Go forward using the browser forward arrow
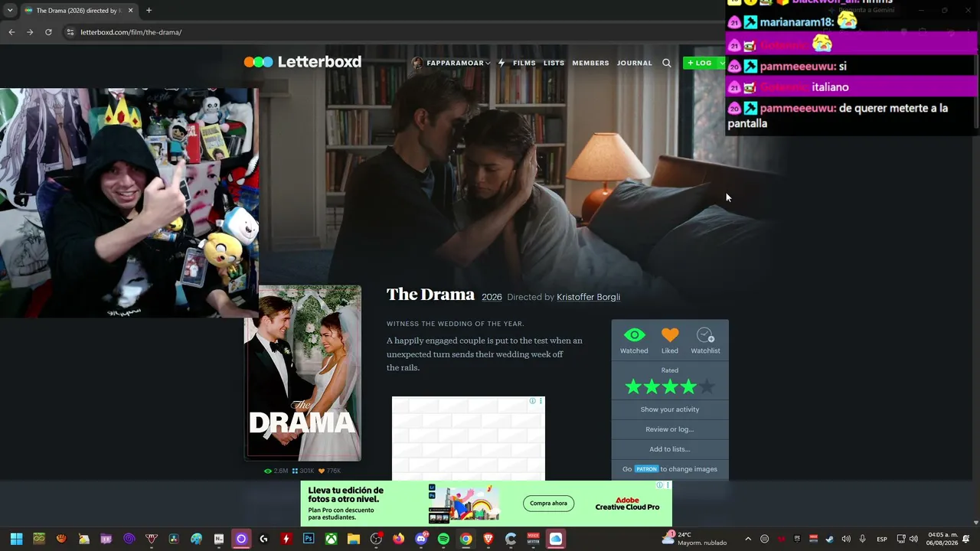 tap(30, 32)
